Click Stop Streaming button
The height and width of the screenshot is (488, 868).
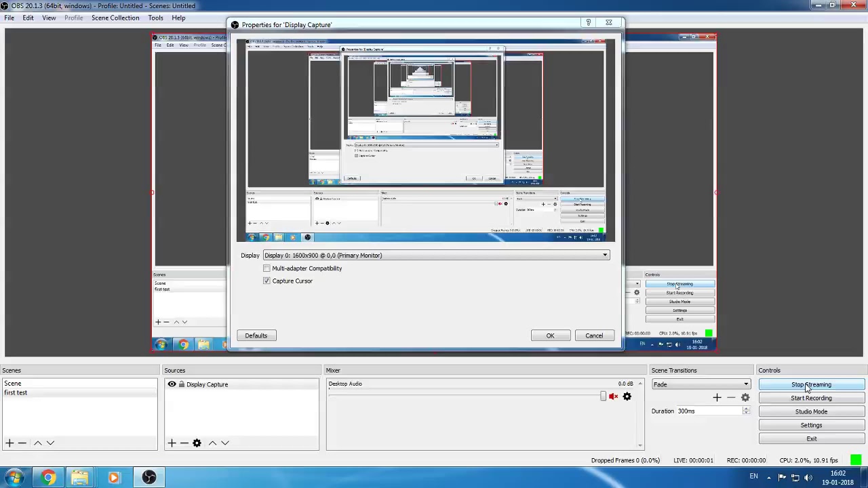[x=811, y=384]
